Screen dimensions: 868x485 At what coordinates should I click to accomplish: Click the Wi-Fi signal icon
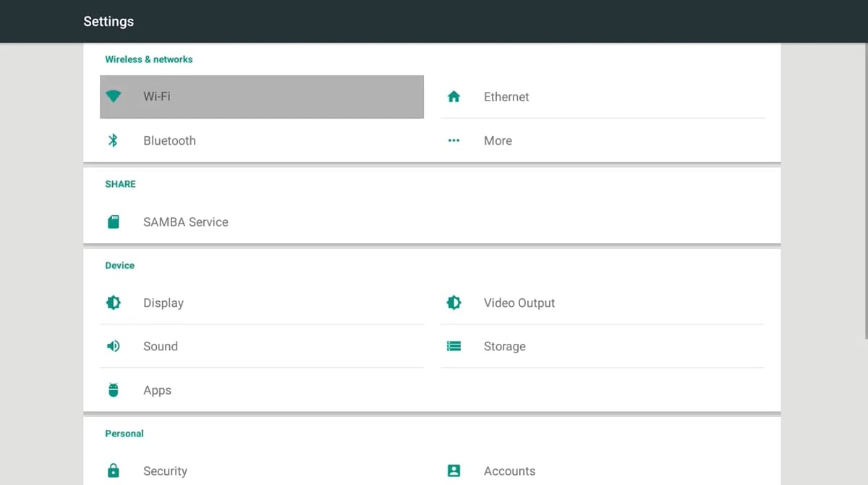click(x=114, y=96)
